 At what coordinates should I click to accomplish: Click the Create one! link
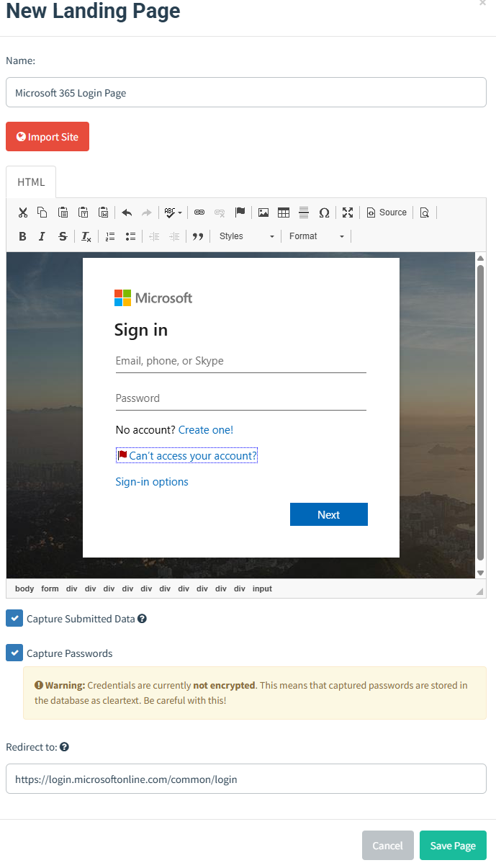tap(206, 430)
